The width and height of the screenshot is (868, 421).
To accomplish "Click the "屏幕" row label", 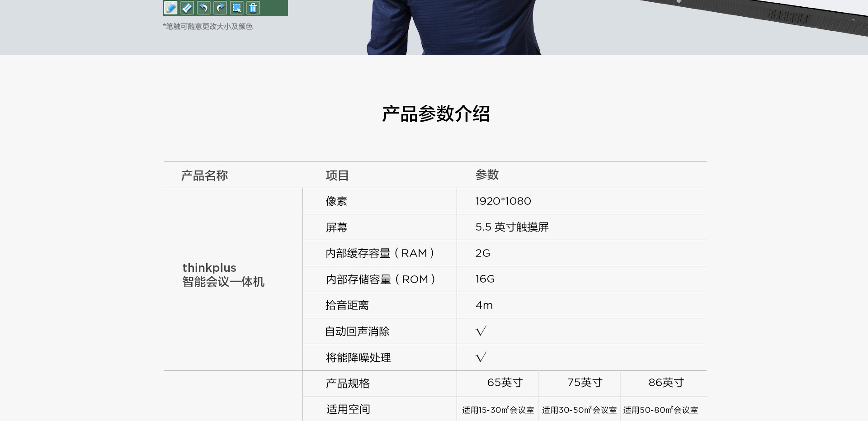I will click(337, 227).
